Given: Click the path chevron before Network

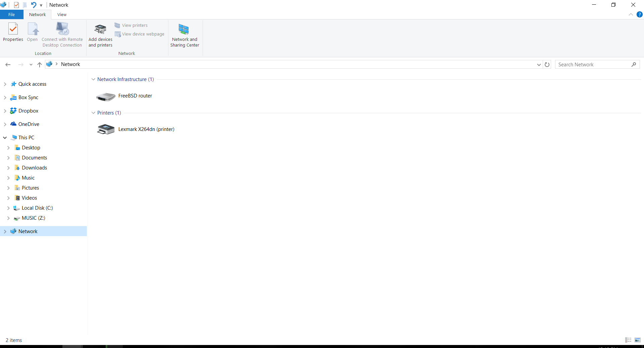Looking at the screenshot, I should (x=57, y=64).
